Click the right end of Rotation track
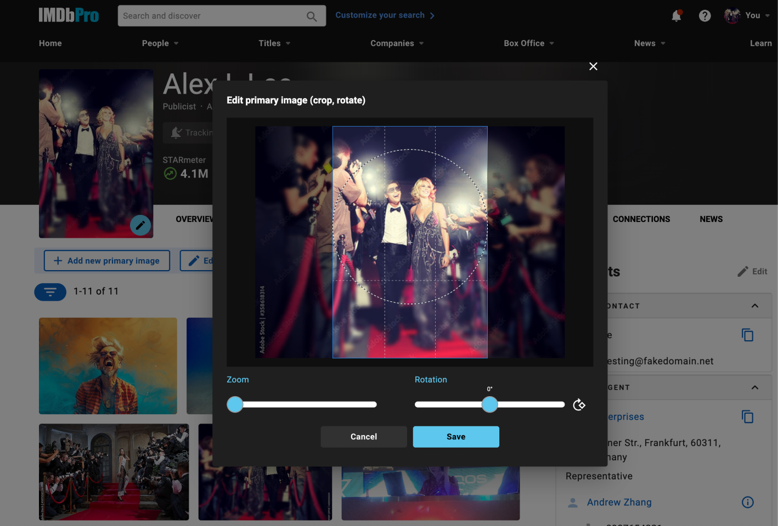The width and height of the screenshot is (778, 526). (562, 404)
